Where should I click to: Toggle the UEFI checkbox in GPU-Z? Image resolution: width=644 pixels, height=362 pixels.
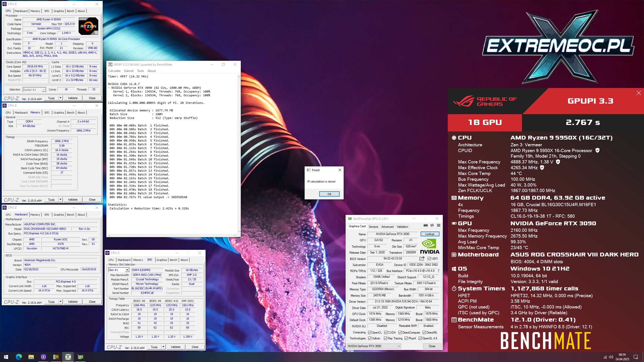coord(429,258)
